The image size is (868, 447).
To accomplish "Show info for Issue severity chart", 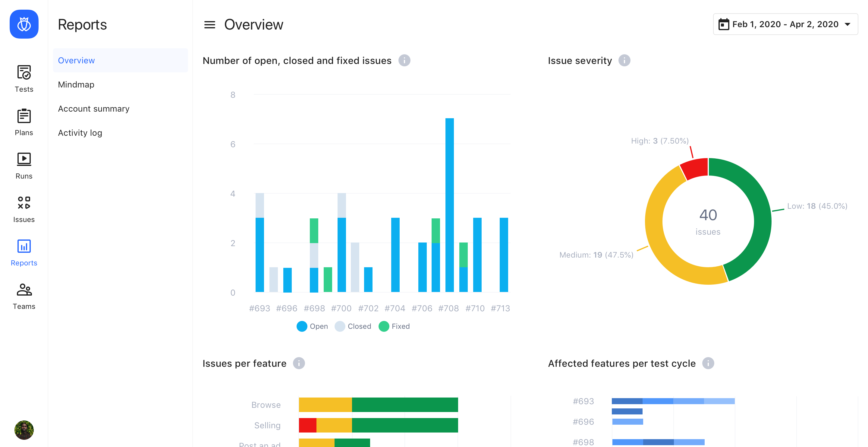I will pos(624,61).
